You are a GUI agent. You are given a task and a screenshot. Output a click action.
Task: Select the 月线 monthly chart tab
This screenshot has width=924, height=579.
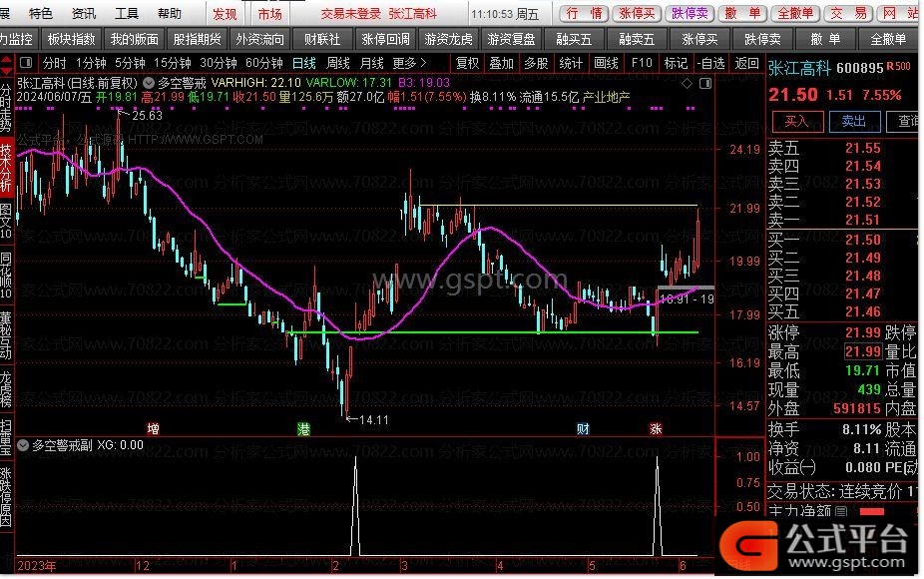372,63
